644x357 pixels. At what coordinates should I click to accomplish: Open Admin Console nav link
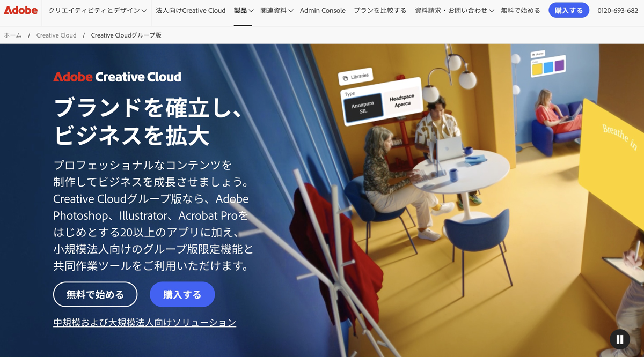[x=323, y=10]
